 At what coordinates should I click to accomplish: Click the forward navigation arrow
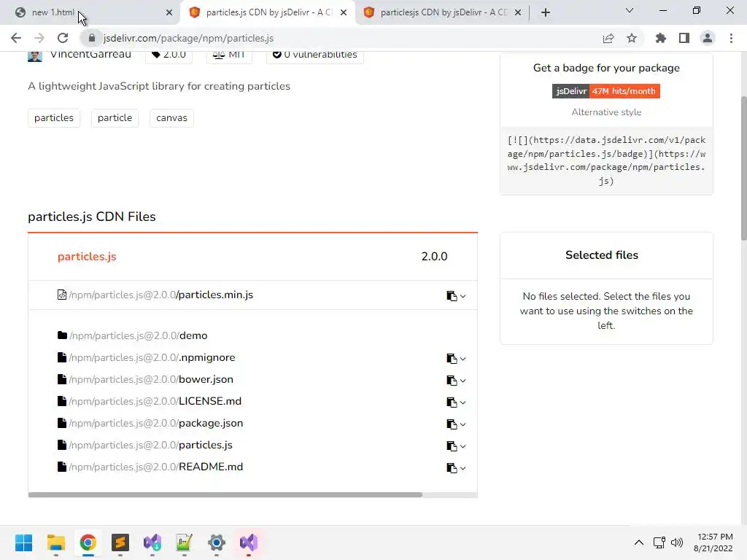(x=39, y=38)
